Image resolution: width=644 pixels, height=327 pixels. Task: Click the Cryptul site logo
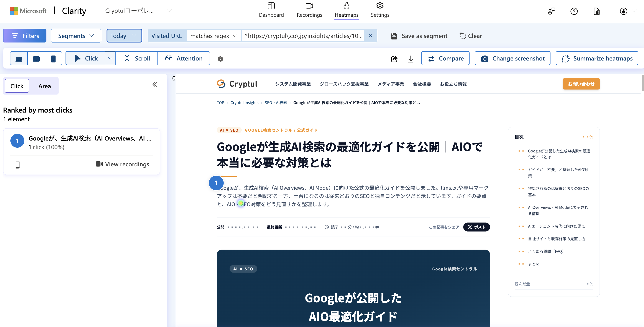click(x=237, y=84)
